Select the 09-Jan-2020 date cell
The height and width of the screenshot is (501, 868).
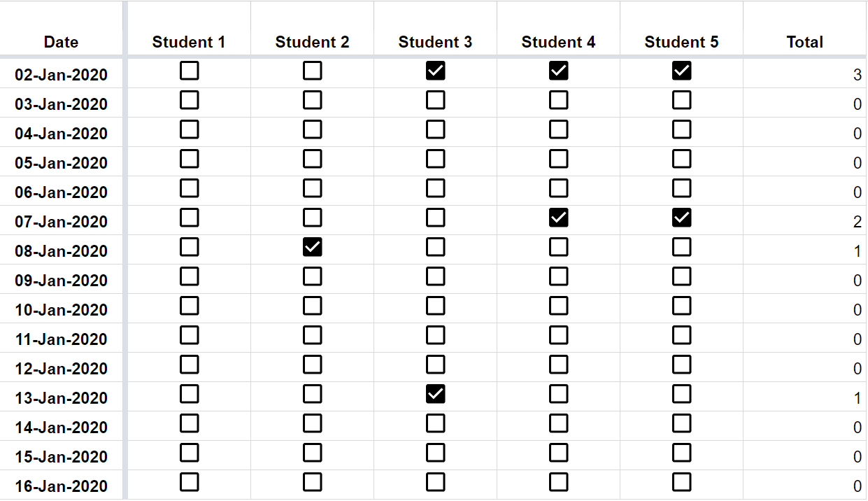(x=62, y=280)
